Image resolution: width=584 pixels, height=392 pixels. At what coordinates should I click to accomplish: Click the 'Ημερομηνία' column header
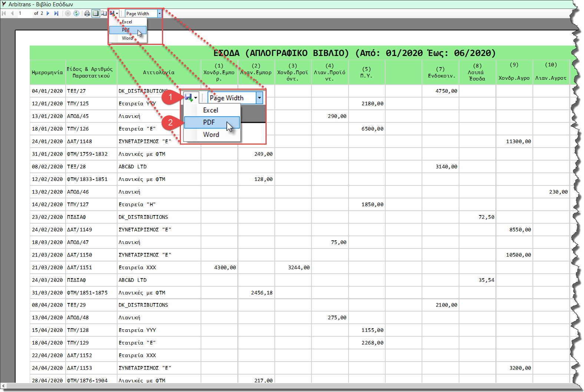(x=47, y=72)
